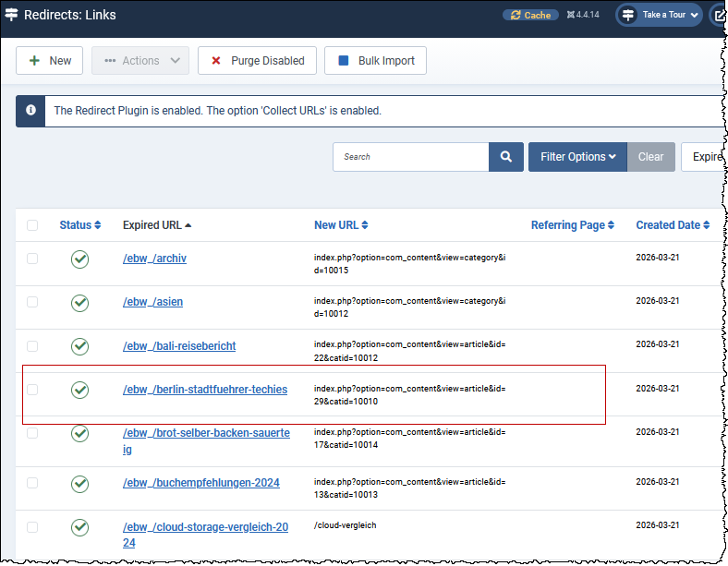Image resolution: width=728 pixels, height=566 pixels.
Task: Toggle status icon for /ebw_/asien redirect
Action: tap(80, 302)
